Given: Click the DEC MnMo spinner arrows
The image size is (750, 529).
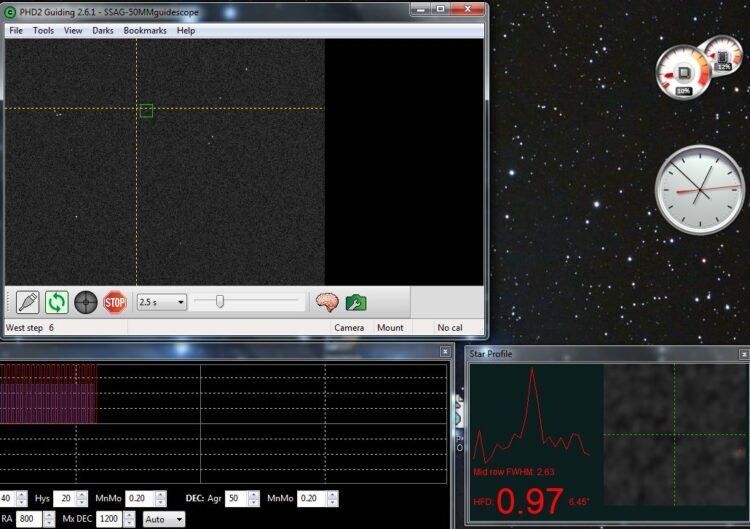Looking at the screenshot, I should coord(333,498).
